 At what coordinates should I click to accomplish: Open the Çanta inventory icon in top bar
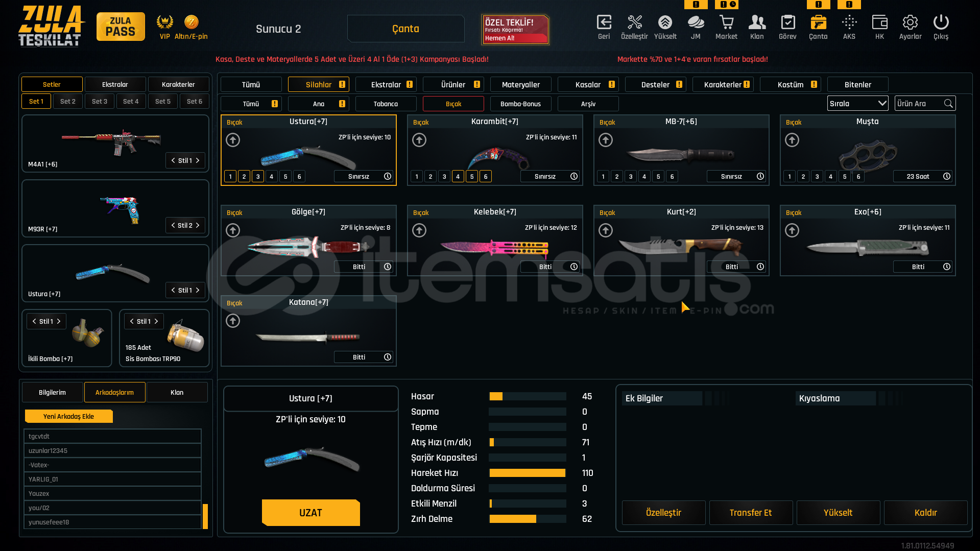(818, 22)
